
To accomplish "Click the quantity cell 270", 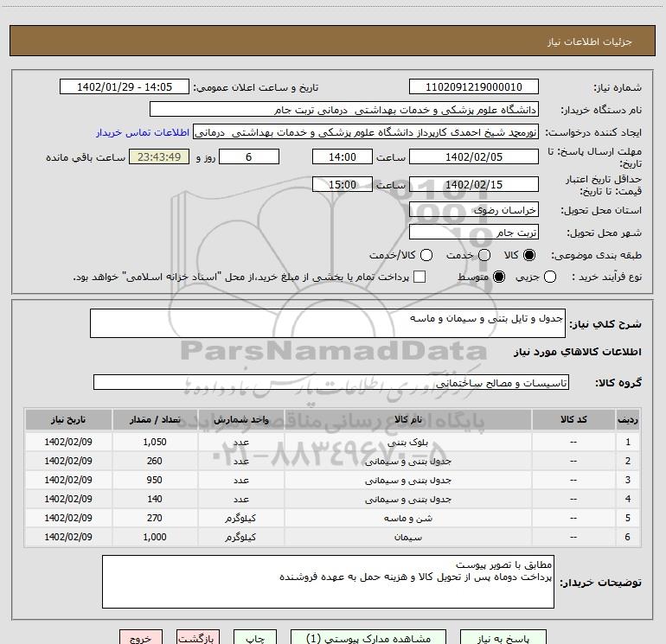I will [155, 518].
